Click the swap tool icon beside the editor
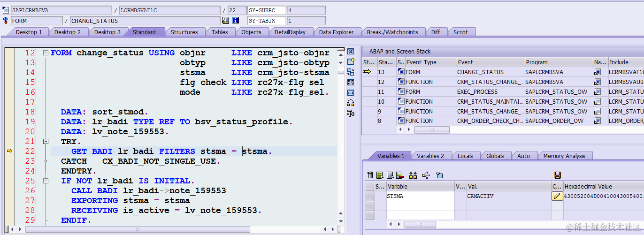The height and width of the screenshot is (235, 644). click(x=350, y=72)
